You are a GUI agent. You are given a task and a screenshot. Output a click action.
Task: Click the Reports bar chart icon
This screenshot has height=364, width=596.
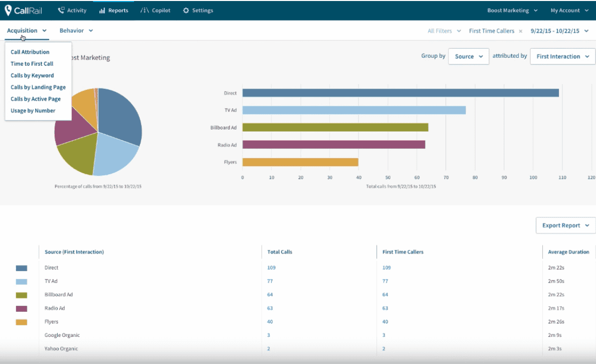click(x=102, y=10)
